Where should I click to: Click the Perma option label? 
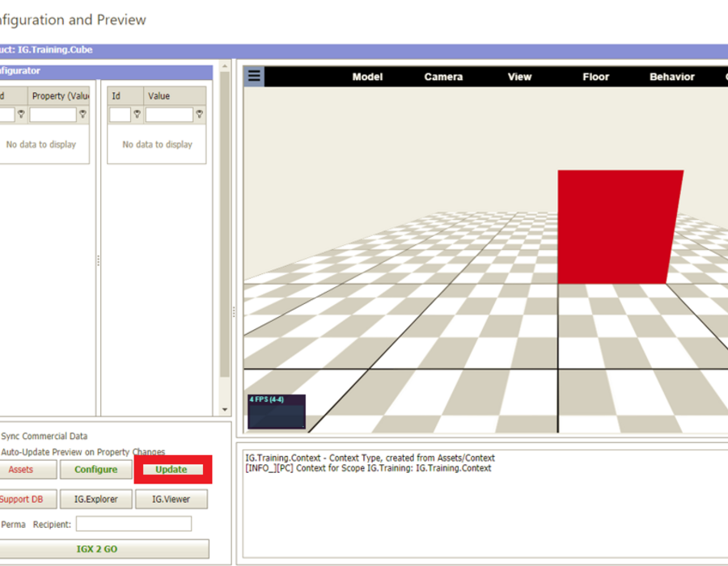13,524
